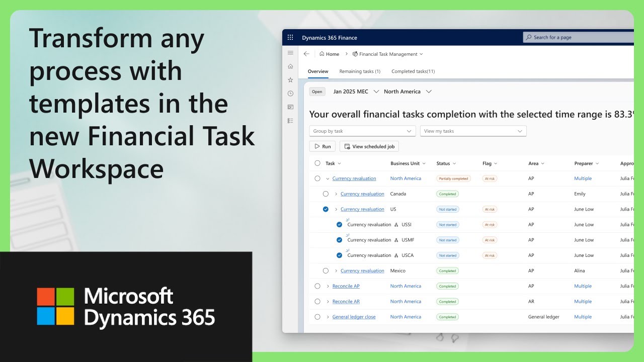Screen dimensions: 644x362
Task: Select the Mexico Currency revaluation row
Action: [x=326, y=270]
